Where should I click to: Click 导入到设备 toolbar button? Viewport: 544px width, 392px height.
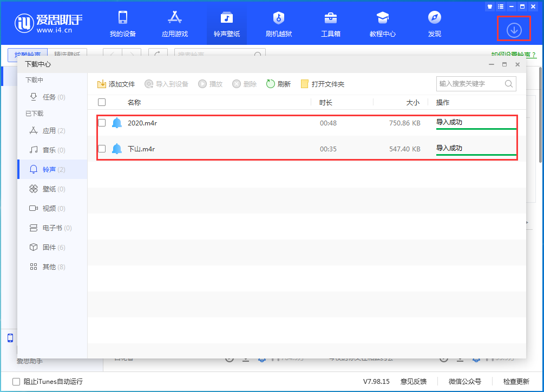166,84
